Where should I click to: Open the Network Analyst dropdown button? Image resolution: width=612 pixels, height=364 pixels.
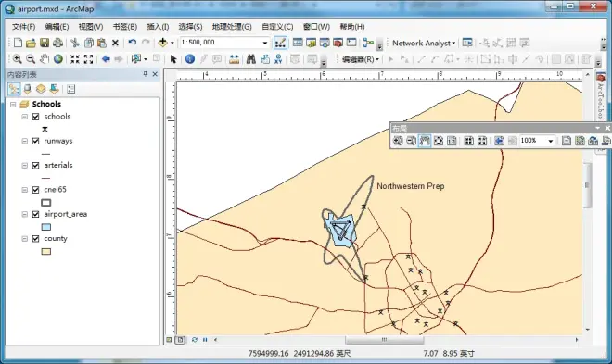[424, 43]
